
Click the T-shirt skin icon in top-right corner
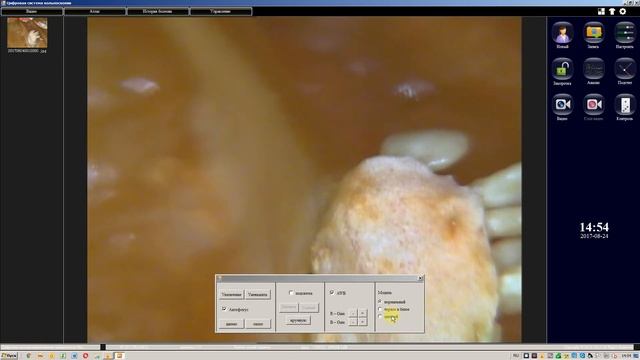point(612,11)
